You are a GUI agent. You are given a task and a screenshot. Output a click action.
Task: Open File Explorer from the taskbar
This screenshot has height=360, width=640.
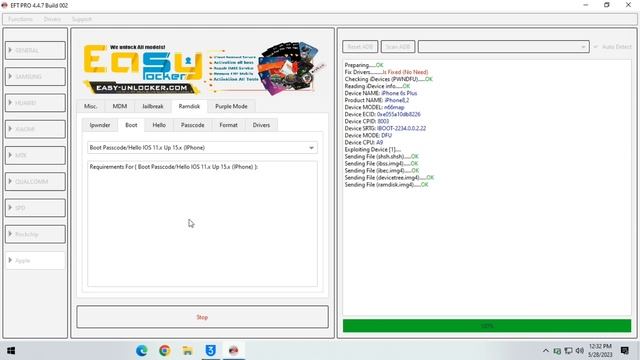coord(187,351)
